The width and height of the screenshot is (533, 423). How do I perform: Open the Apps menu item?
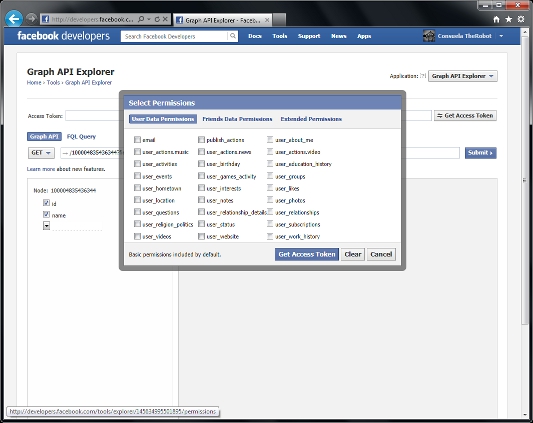point(364,36)
